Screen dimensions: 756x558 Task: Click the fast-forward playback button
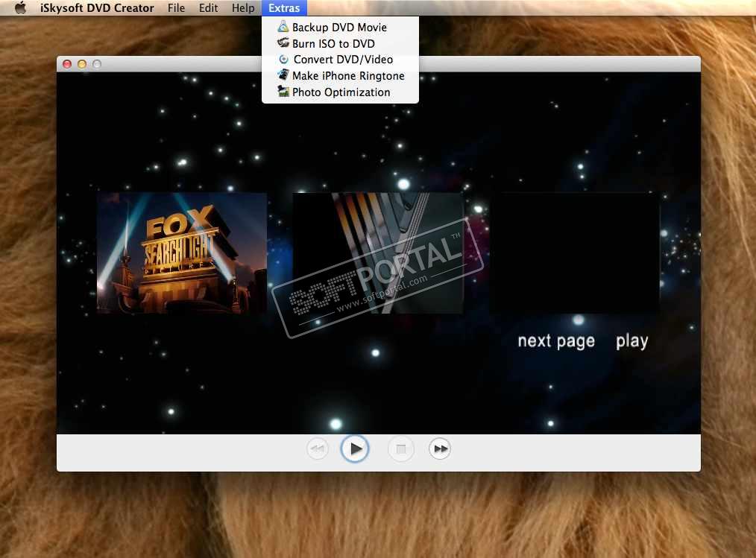(440, 448)
